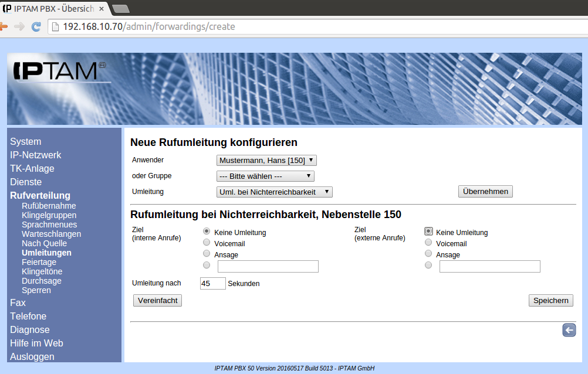This screenshot has height=374, width=588.
Task: Select Ansage for external calls
Action: tap(428, 254)
